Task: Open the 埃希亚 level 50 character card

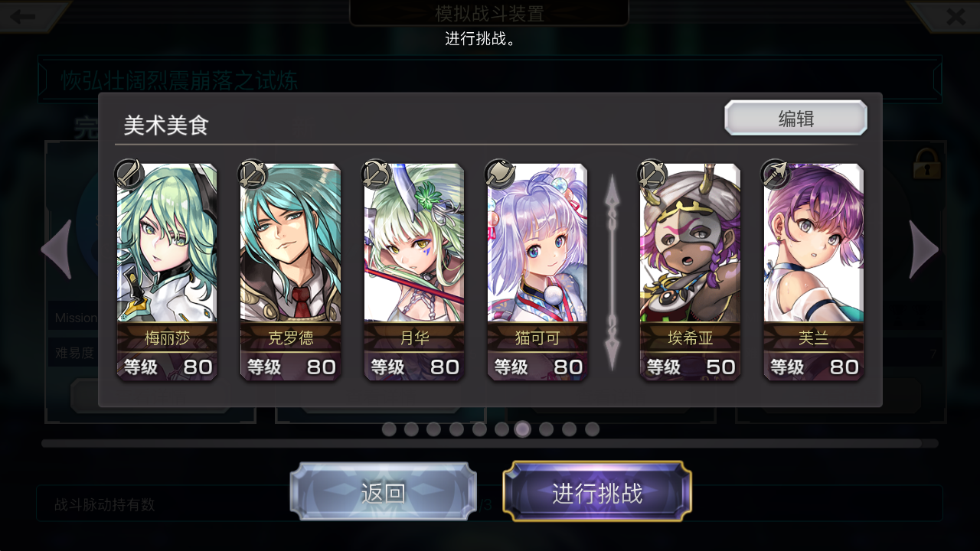Action: [x=690, y=272]
